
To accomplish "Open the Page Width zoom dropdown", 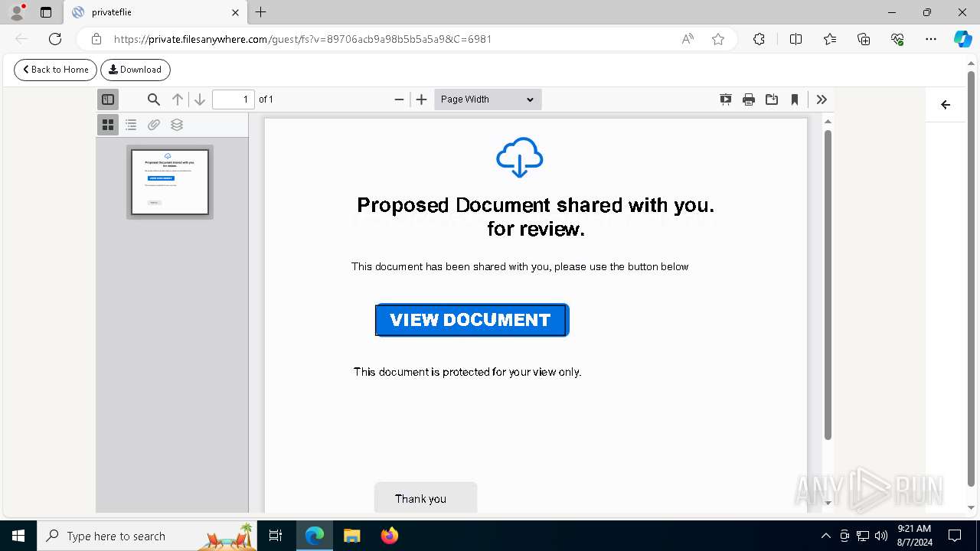I will click(488, 99).
